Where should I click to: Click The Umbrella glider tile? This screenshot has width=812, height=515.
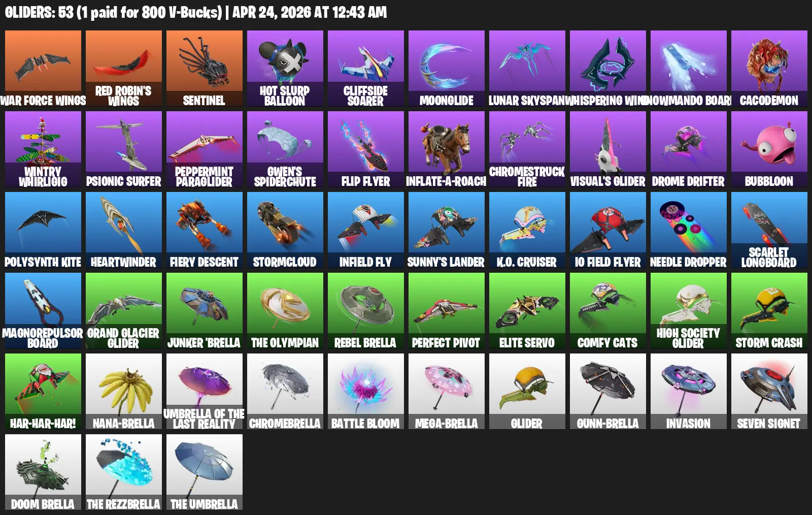[x=205, y=472]
